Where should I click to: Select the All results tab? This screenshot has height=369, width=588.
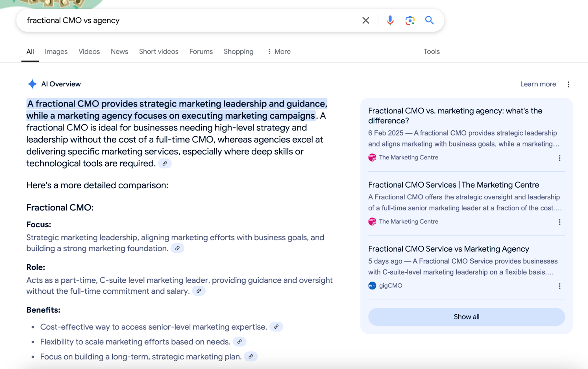[30, 52]
